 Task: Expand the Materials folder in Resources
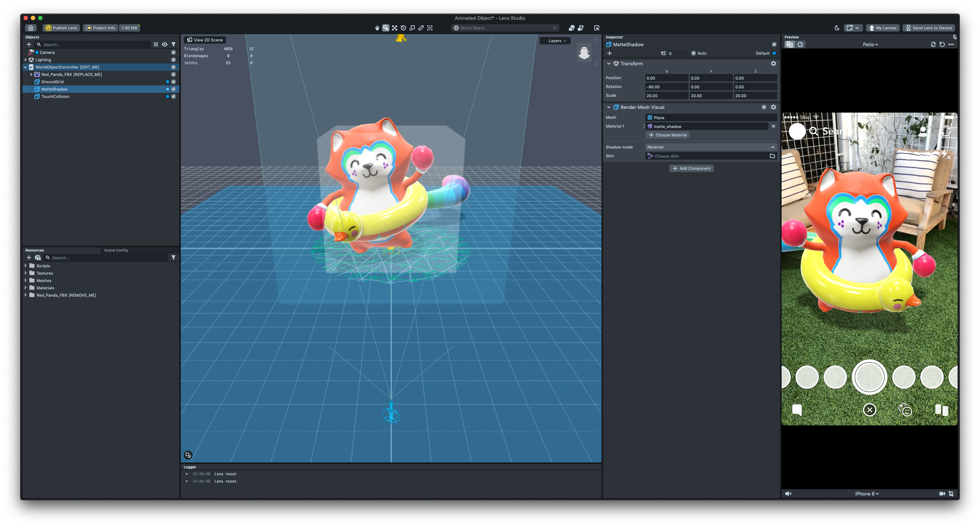[x=25, y=288]
